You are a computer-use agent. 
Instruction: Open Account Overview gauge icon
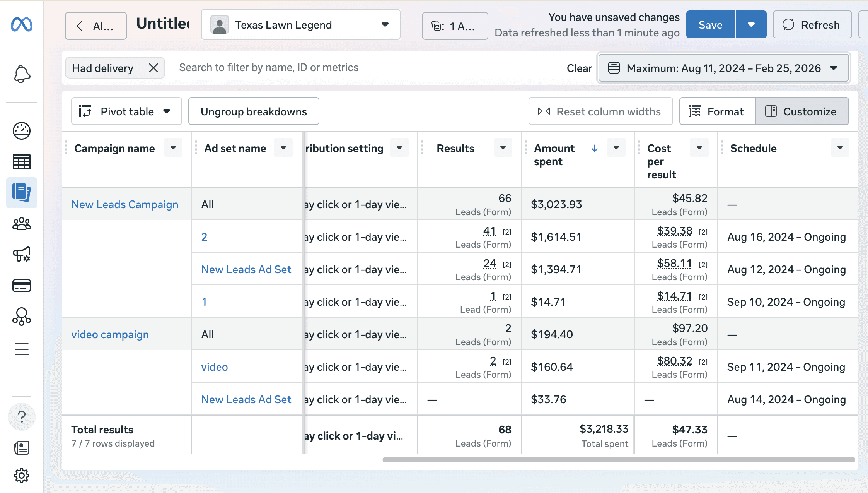point(22,130)
